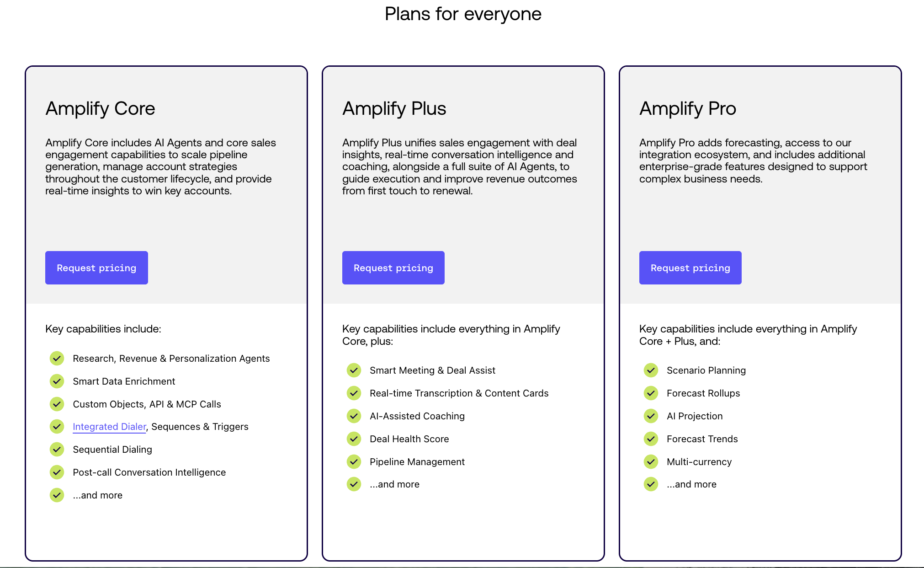Click the Amplify Pro plan title

[x=687, y=108]
